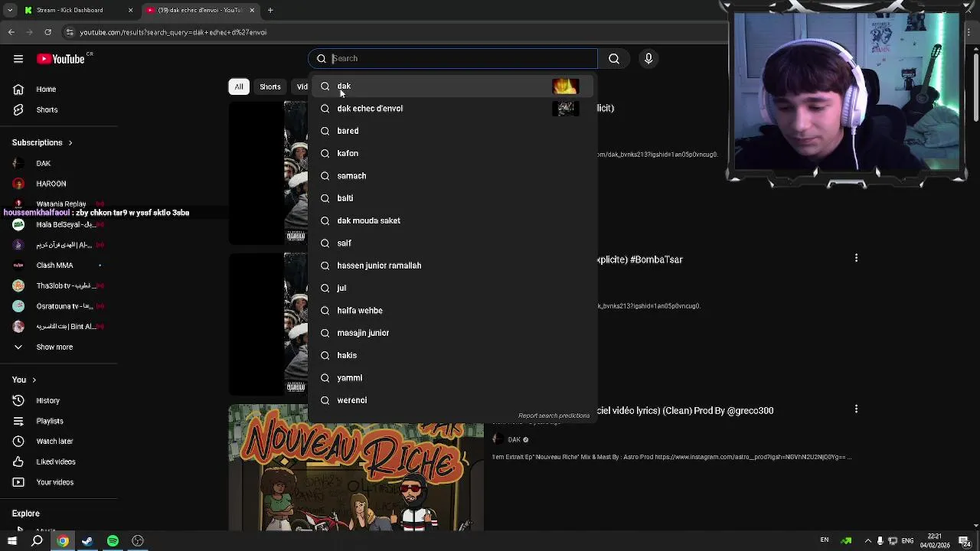Choose the 'dak' search suggestion
The image size is (980, 551).
click(452, 86)
